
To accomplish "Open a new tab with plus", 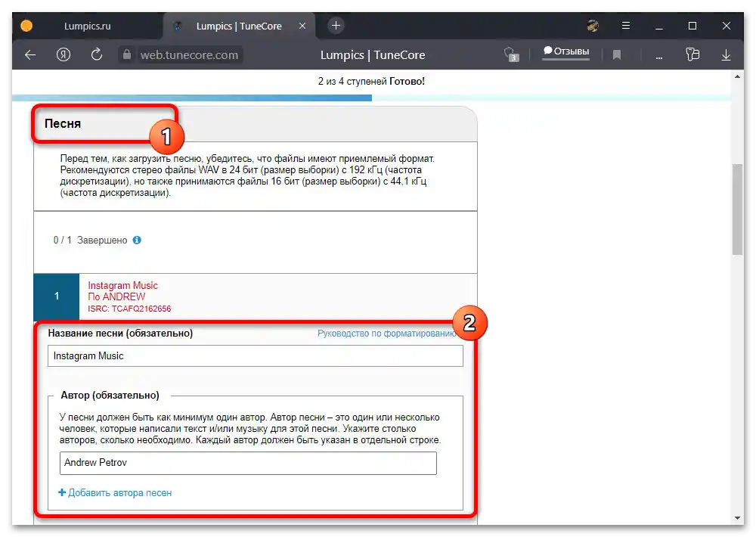I will pos(336,26).
